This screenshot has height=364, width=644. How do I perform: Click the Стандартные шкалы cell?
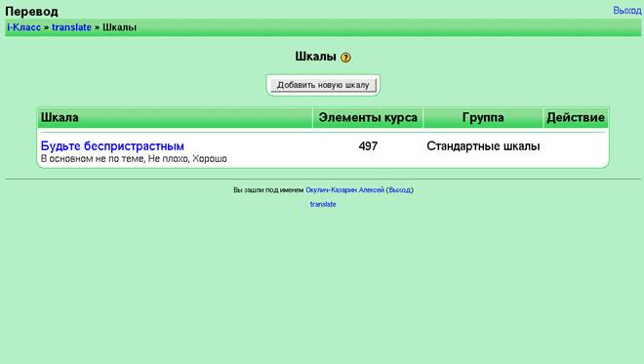(x=483, y=145)
